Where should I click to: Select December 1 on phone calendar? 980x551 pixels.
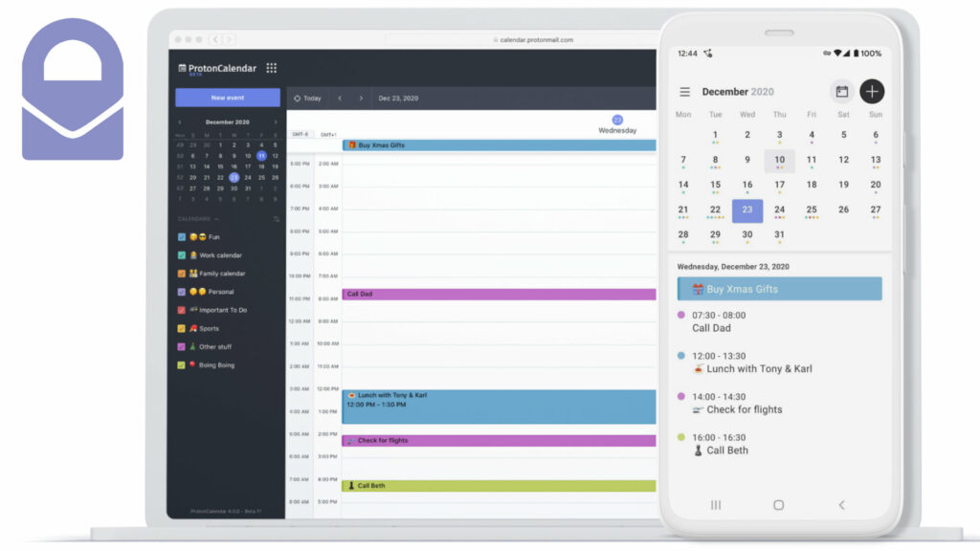tap(715, 136)
